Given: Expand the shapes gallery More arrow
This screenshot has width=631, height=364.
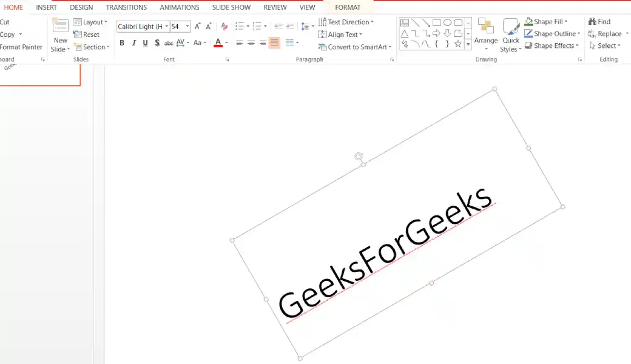Looking at the screenshot, I should tap(468, 44).
